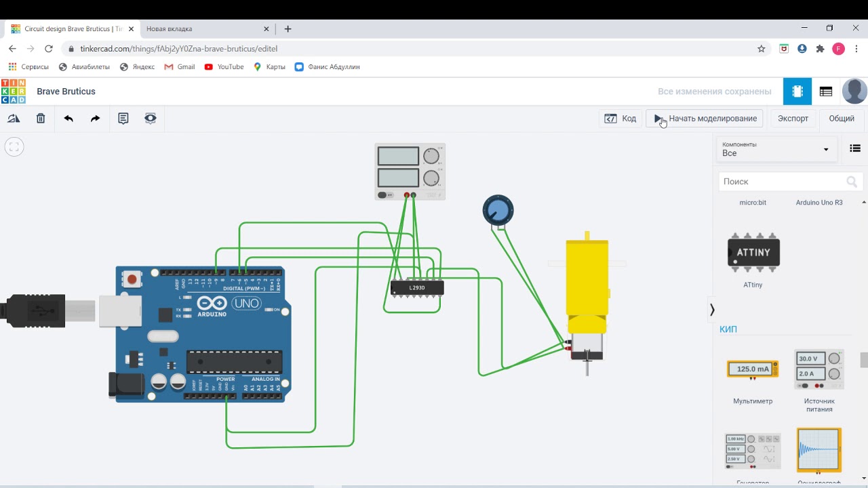The width and height of the screenshot is (868, 488).
Task: Open the Сервисы apps bookmark
Action: tap(28, 67)
